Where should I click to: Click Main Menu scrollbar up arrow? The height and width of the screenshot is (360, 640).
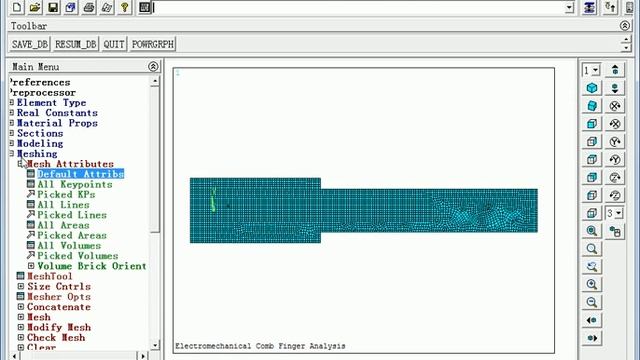[x=155, y=81]
